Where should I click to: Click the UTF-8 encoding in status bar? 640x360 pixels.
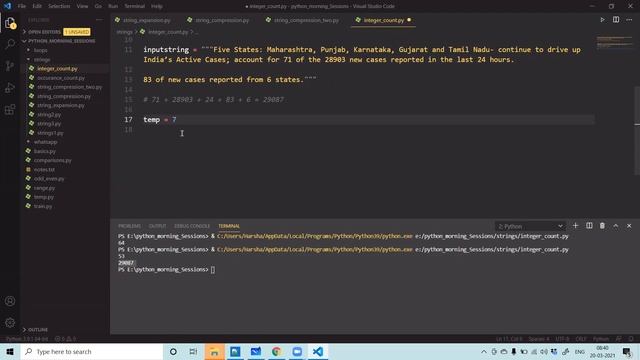click(x=562, y=339)
